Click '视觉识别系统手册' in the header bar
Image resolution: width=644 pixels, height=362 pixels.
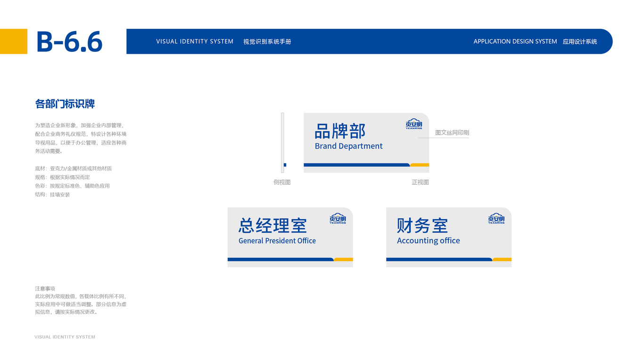pos(267,41)
